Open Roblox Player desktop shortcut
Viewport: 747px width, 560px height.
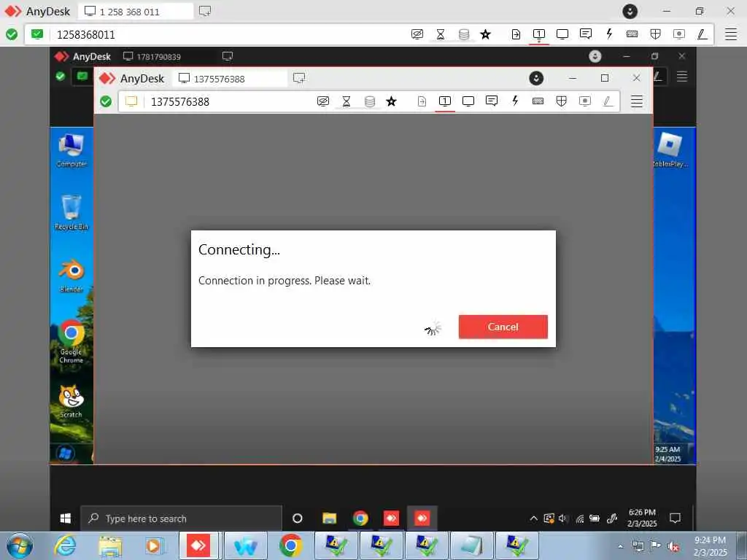click(x=670, y=149)
